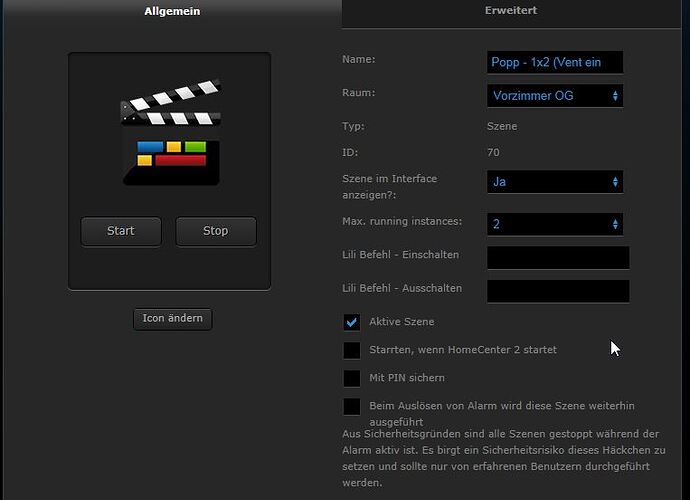Focus the Lili Befehl Einschalten field
690x500 pixels.
(558, 258)
